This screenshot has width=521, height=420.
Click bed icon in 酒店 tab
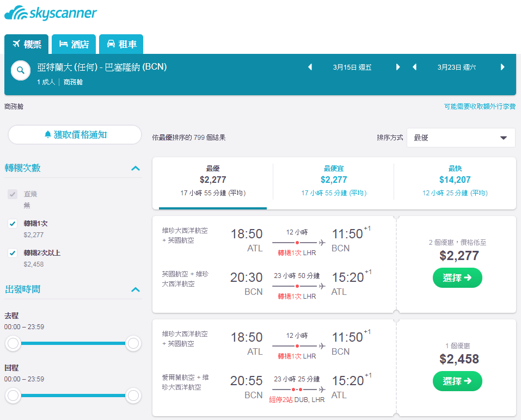(64, 44)
